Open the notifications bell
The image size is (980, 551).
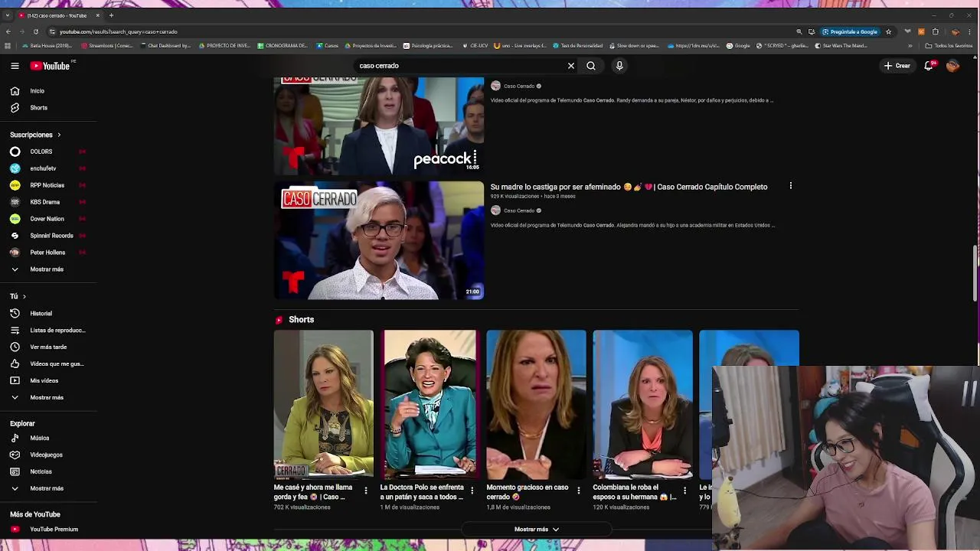pos(929,66)
